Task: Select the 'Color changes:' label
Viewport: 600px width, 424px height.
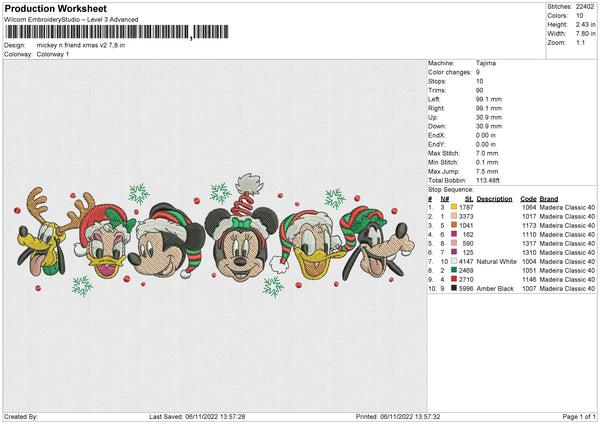Action: pos(450,72)
